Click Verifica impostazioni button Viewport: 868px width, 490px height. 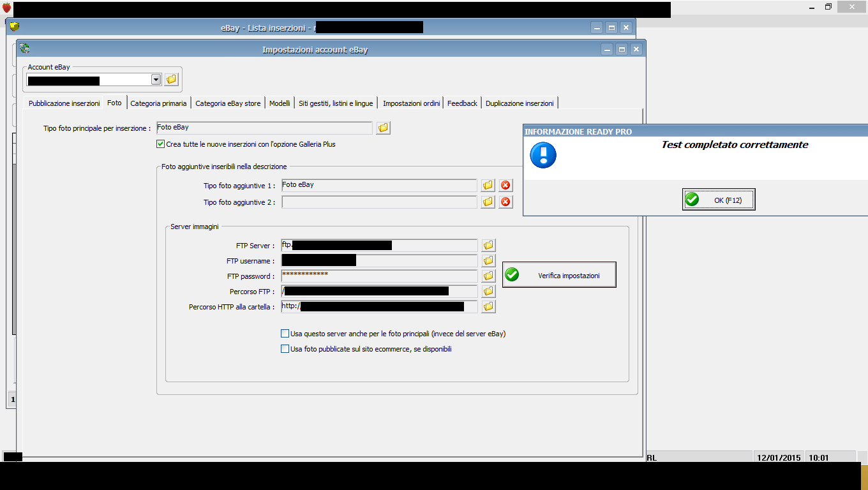559,275
